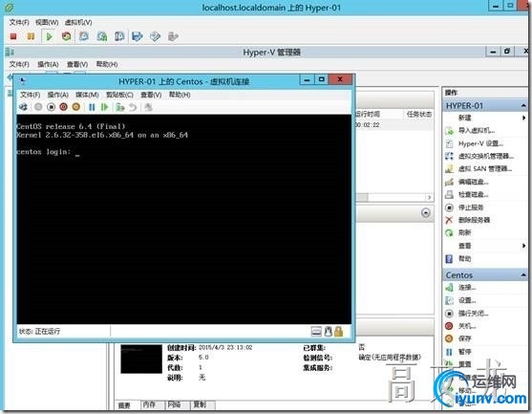Open 操作(A) menu in Hyper-V Manager
The width and height of the screenshot is (532, 414).
click(48, 64)
